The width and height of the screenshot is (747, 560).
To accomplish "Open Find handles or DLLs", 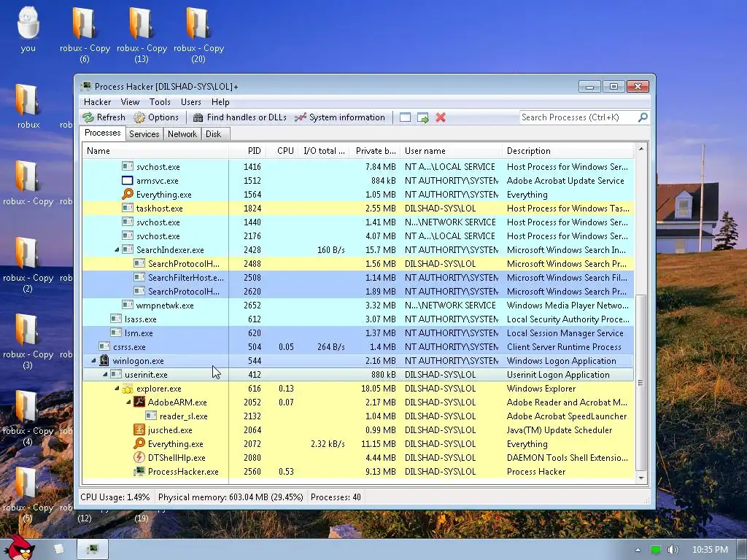I will [x=240, y=117].
